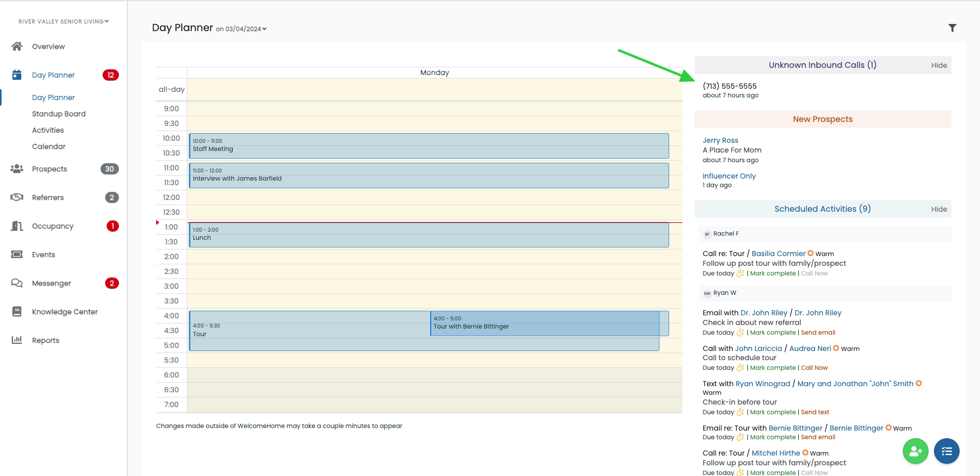Hide the Scheduled Activities section
The image size is (980, 476).
[939, 209]
